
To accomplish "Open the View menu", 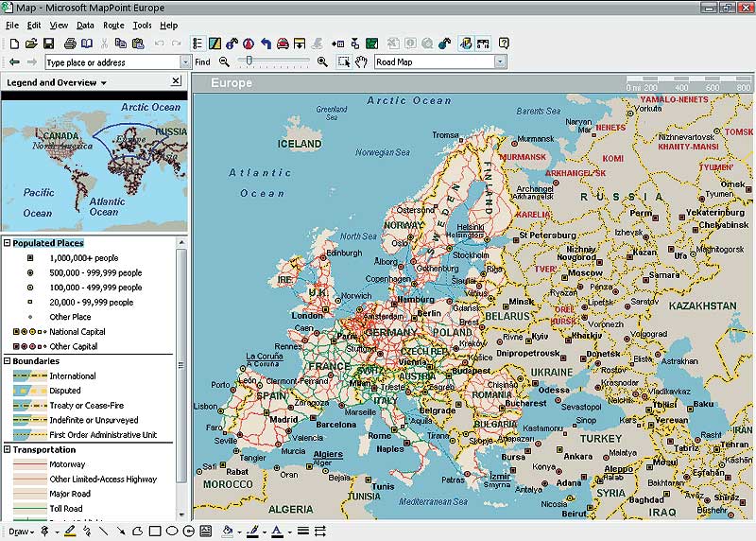I will click(x=59, y=26).
